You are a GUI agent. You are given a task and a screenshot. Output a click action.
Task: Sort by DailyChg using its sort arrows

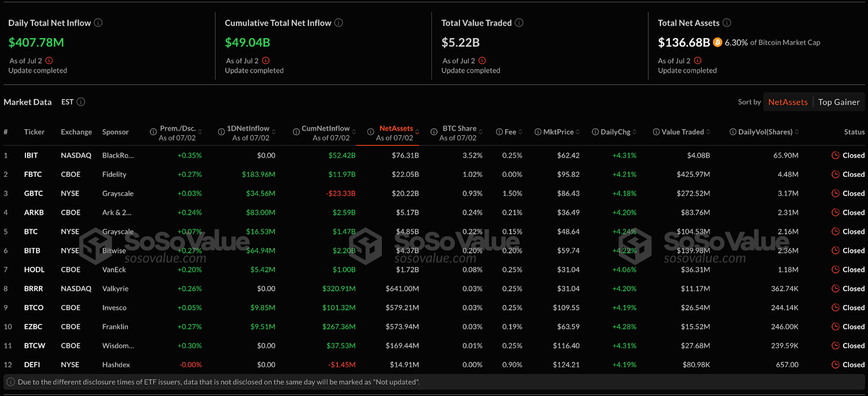tap(635, 132)
